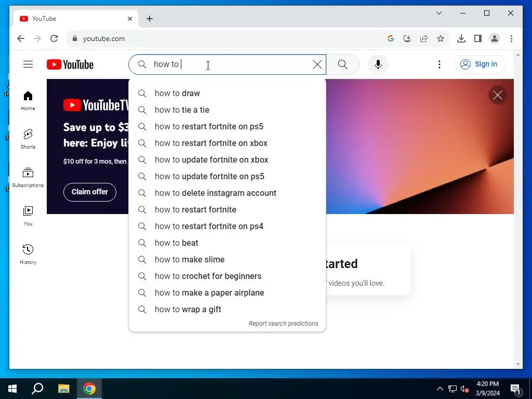The height and width of the screenshot is (399, 532).
Task: Open the Chrome profile avatar
Action: (495, 38)
